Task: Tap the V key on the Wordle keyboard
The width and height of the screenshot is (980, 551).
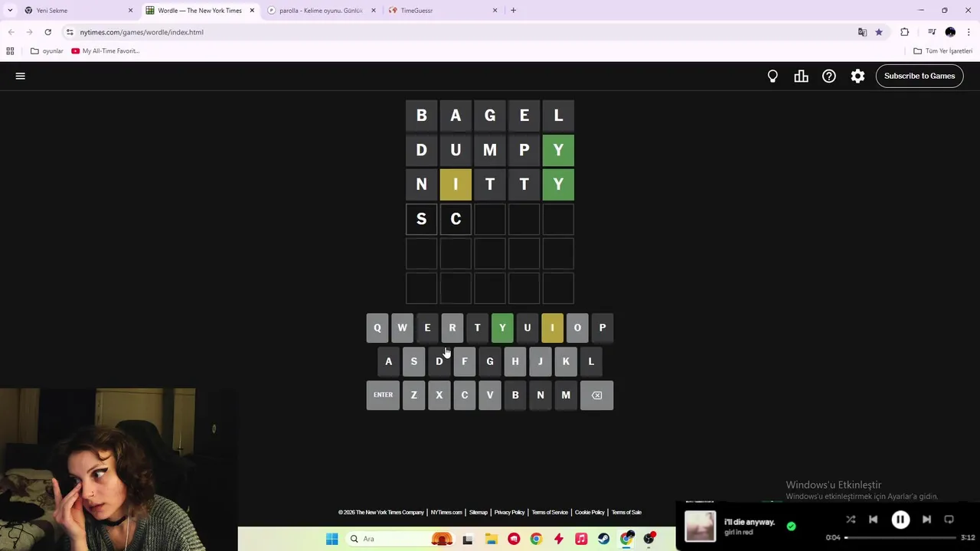Action: point(490,395)
